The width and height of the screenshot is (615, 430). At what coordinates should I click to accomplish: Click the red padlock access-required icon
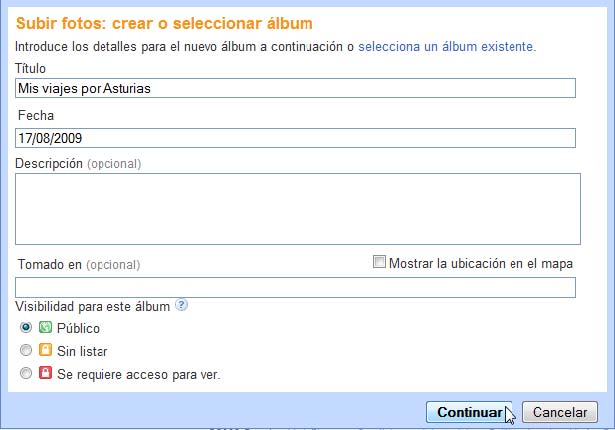tap(45, 372)
